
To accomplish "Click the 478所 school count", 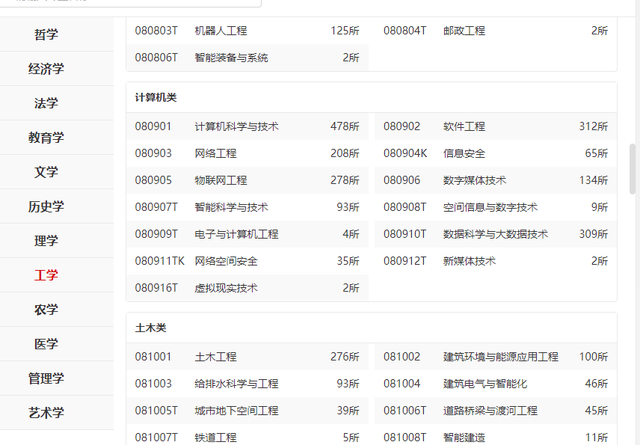I will point(345,127).
